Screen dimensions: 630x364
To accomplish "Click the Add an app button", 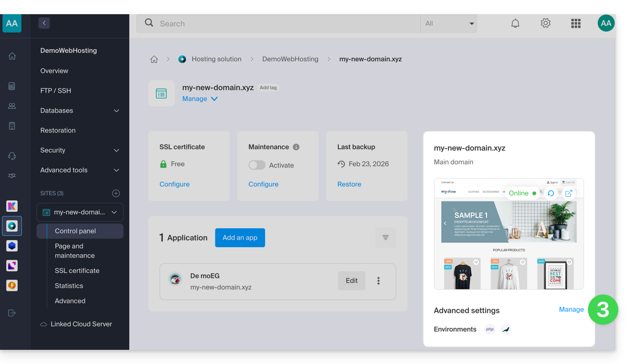I will coord(240,238).
